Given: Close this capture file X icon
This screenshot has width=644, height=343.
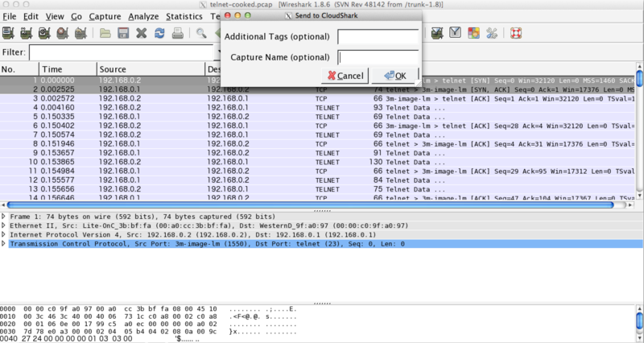Looking at the screenshot, I should (142, 33).
